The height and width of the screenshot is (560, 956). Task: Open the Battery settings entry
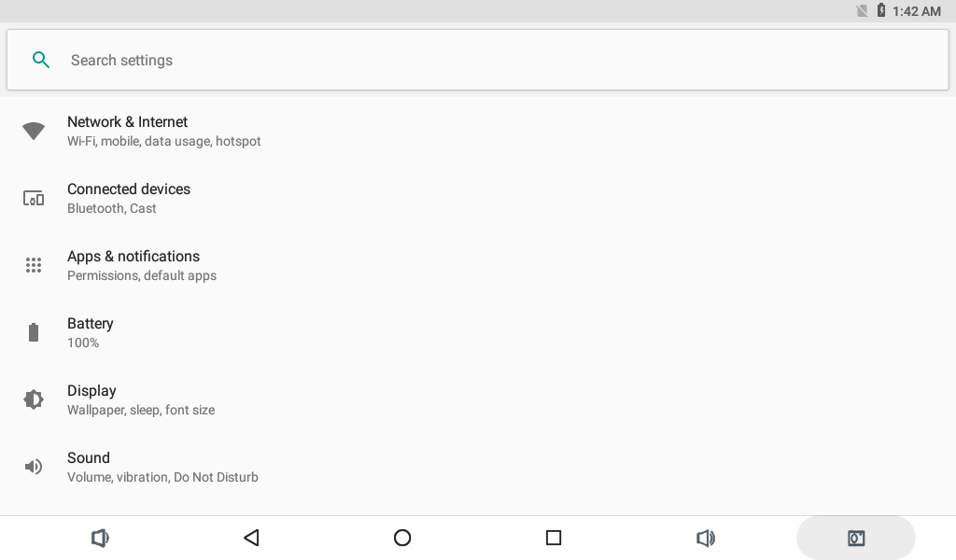click(478, 332)
